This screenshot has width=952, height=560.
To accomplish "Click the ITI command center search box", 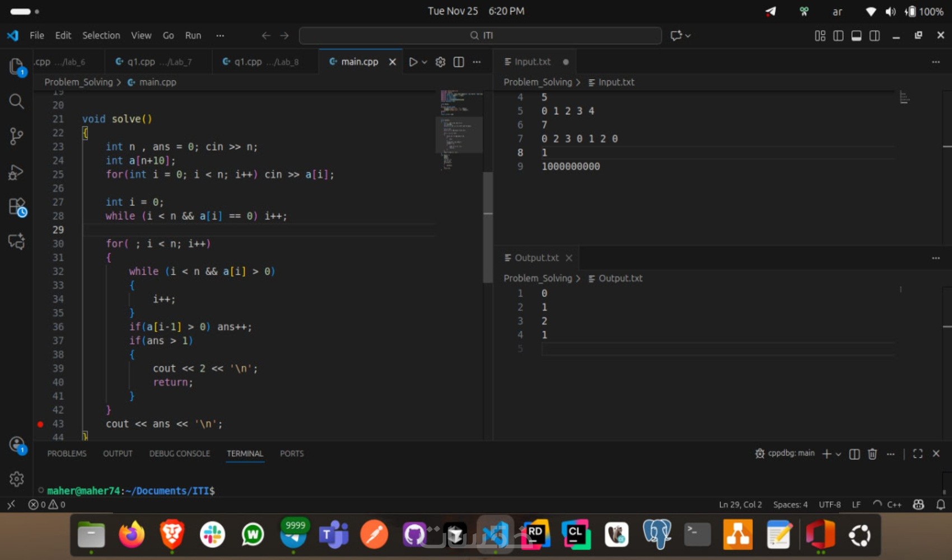I will click(480, 36).
